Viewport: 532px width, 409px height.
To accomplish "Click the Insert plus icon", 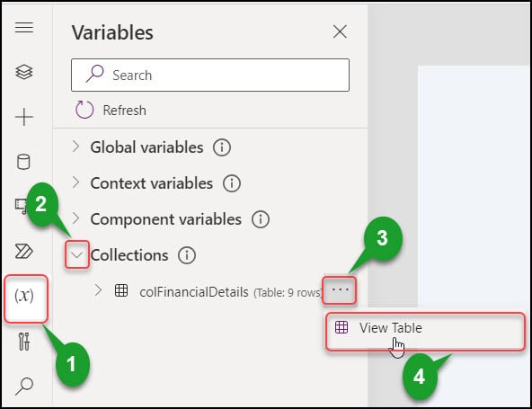I will click(x=24, y=117).
